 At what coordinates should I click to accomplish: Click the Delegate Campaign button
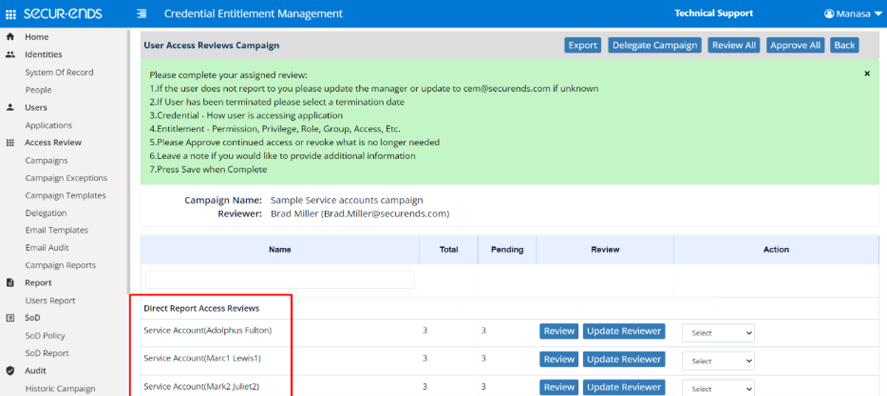655,45
